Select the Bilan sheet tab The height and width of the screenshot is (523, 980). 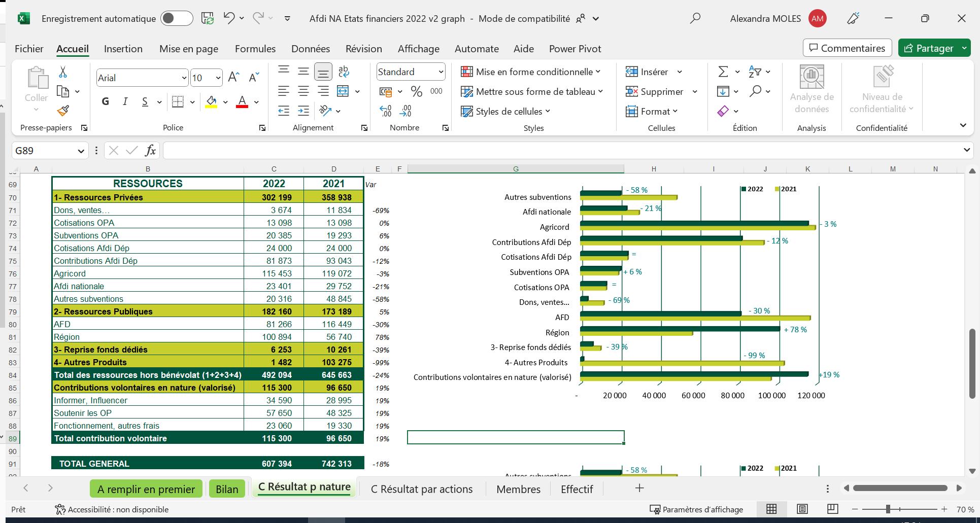[227, 489]
